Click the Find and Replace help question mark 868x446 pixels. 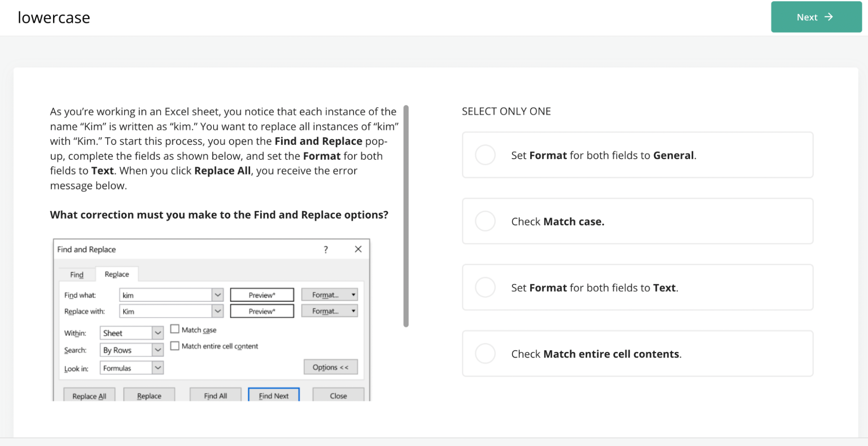pyautogui.click(x=326, y=249)
